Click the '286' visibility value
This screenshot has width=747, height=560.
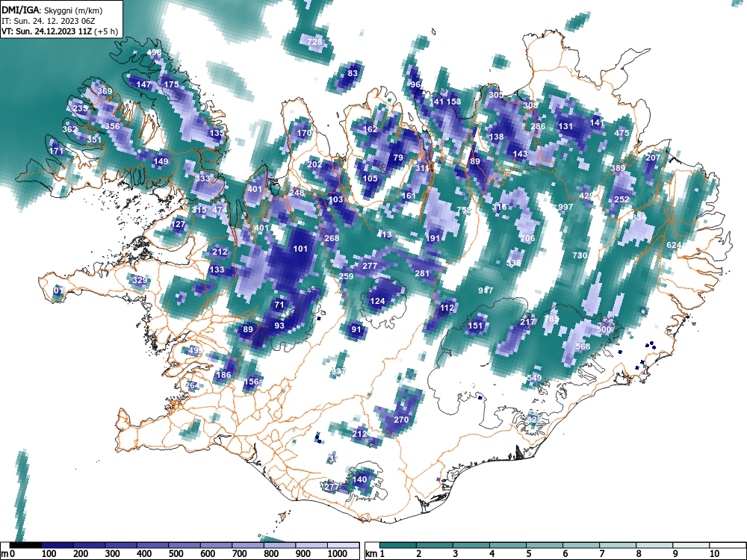point(538,126)
